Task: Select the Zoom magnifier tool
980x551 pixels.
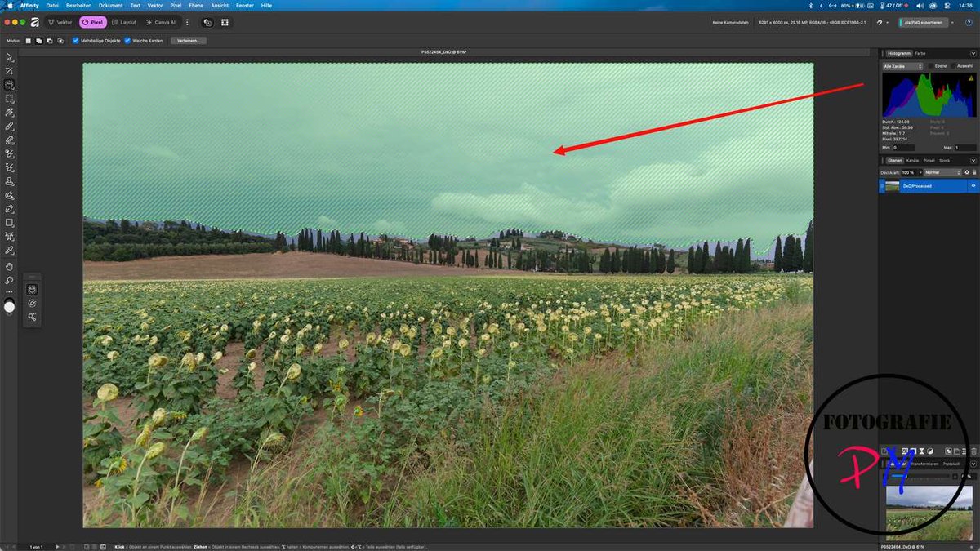Action: click(x=10, y=280)
